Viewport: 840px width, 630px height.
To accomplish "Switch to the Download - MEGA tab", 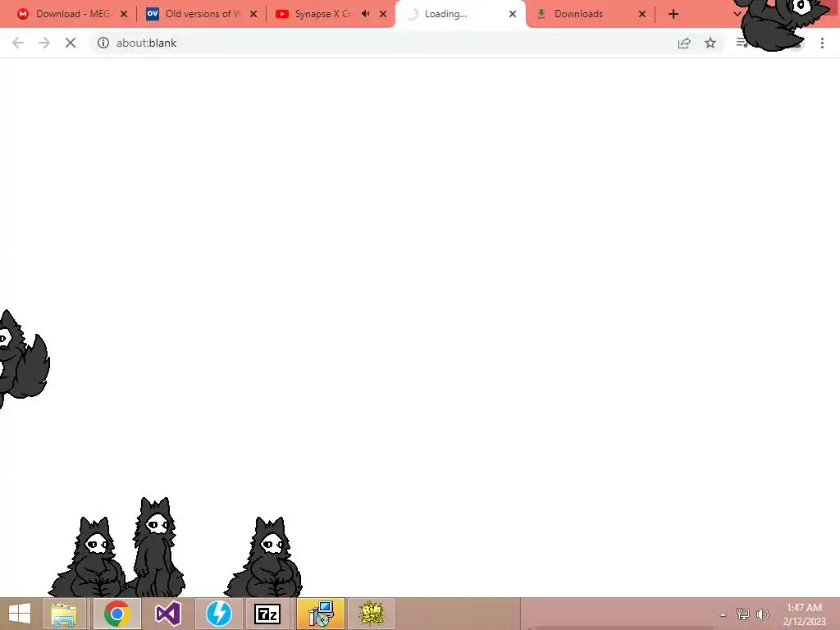I will coord(71,14).
